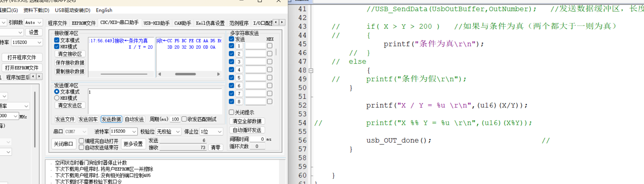Click the HEX receive pane horizontal scrollbar thumb
The width and height of the screenshot is (644, 184).
pos(185,74)
